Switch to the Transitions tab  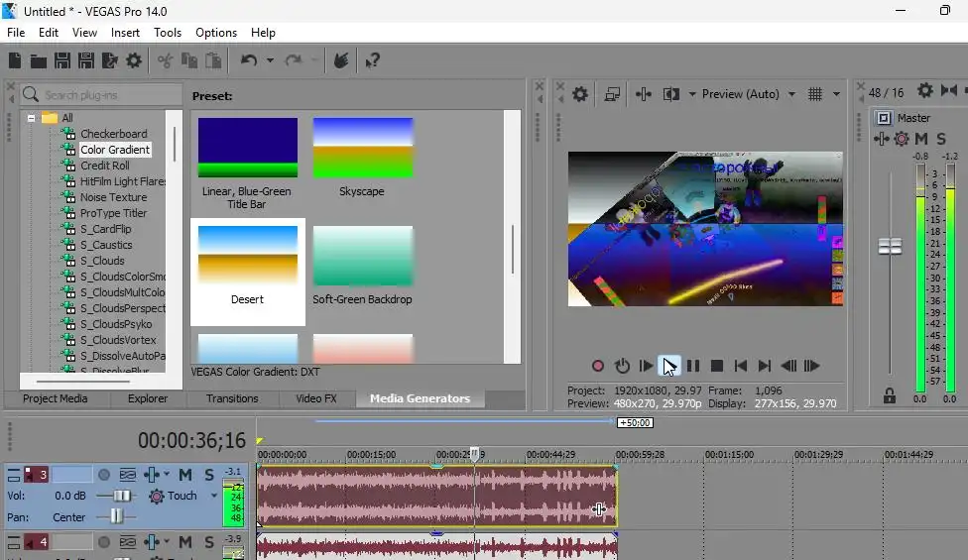click(232, 398)
